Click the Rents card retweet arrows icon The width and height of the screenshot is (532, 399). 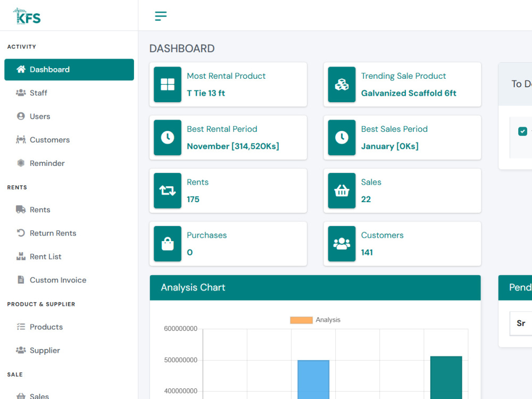click(x=168, y=190)
